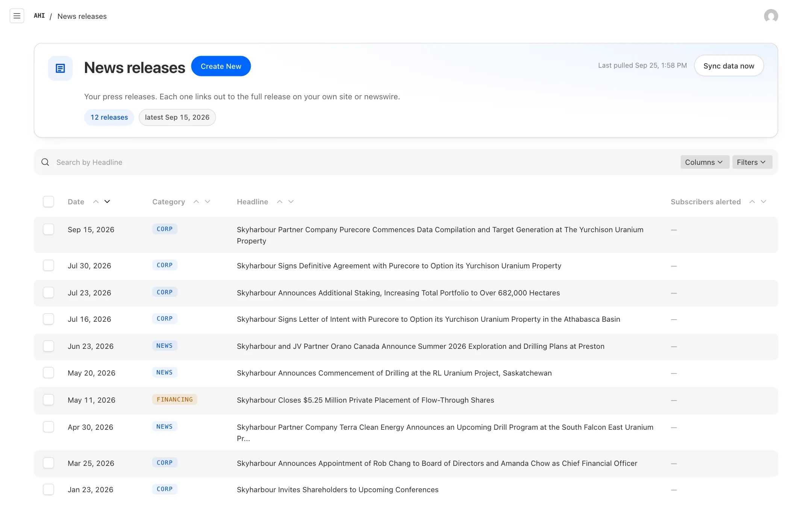The width and height of the screenshot is (812, 508).
Task: Click latest Sep 15, 2026 chip
Action: tap(177, 117)
